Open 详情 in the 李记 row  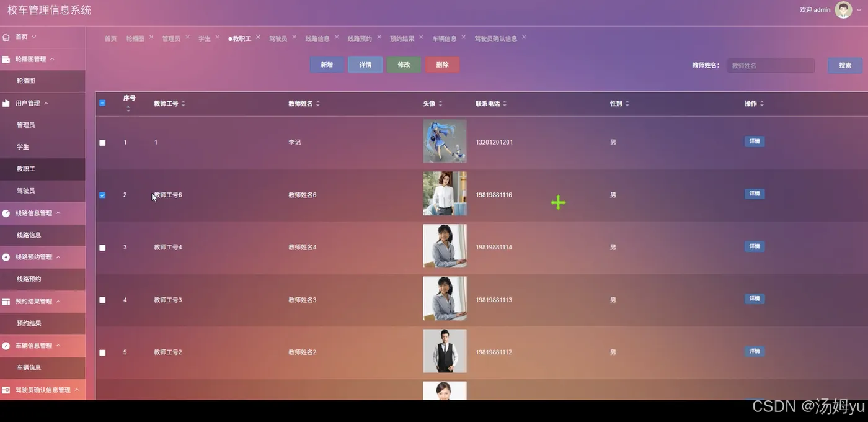[755, 141]
